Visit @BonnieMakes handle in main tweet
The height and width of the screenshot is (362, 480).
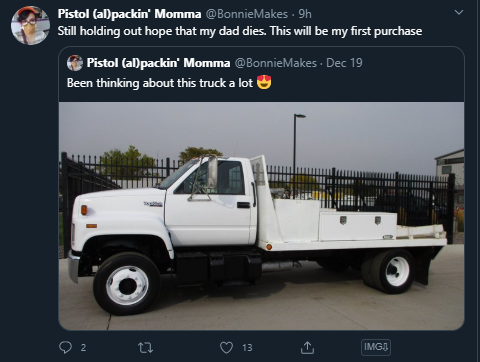click(x=247, y=14)
